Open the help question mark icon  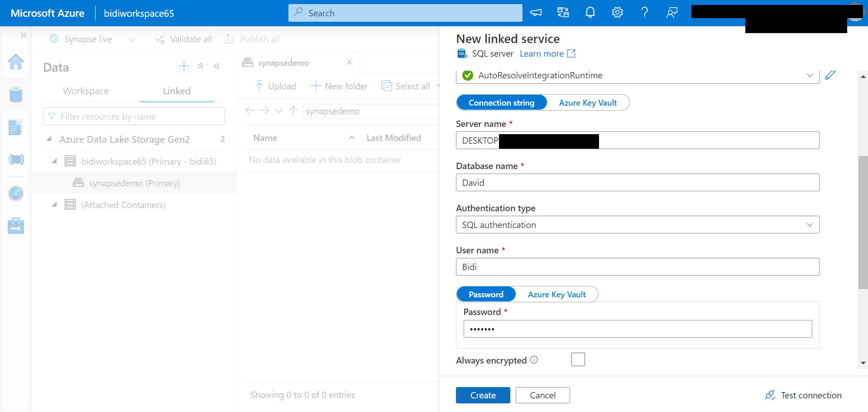coord(644,13)
